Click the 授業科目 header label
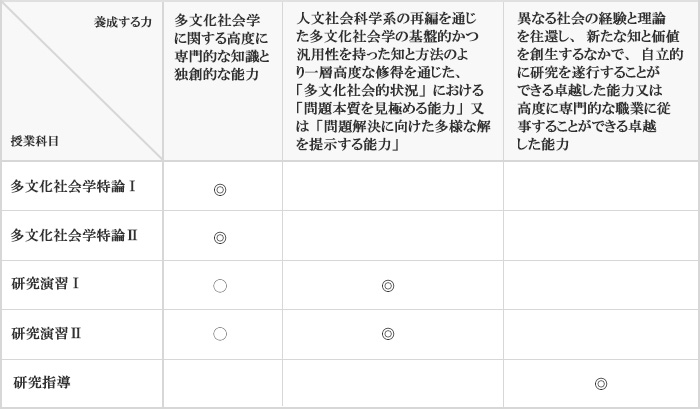This screenshot has height=409, width=700. click(x=35, y=142)
